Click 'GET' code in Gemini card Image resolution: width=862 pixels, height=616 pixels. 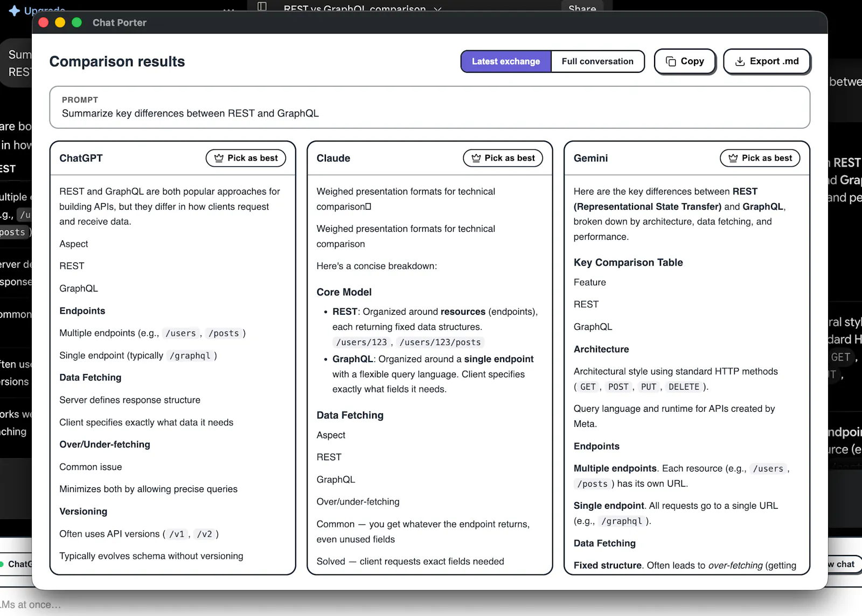[588, 387]
